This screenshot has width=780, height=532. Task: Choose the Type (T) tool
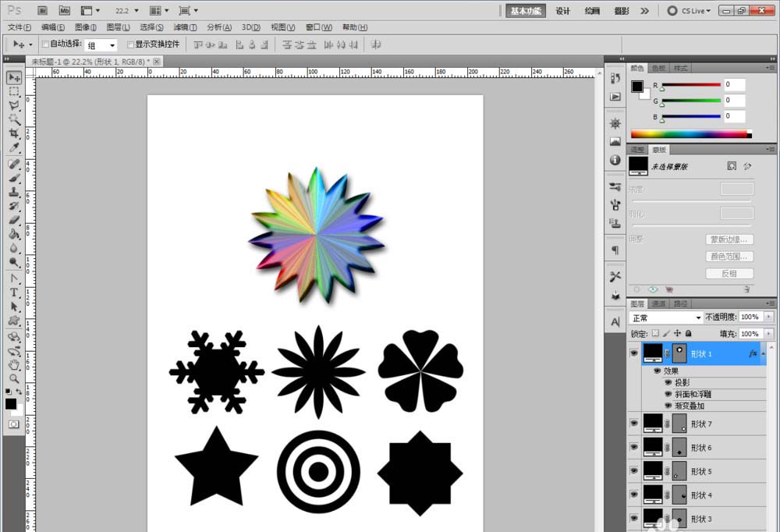14,293
